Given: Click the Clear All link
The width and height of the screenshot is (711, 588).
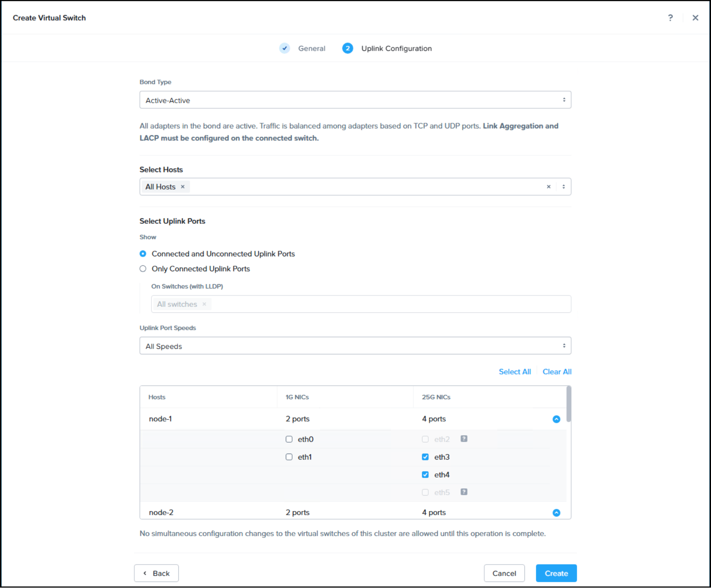Looking at the screenshot, I should click(557, 371).
